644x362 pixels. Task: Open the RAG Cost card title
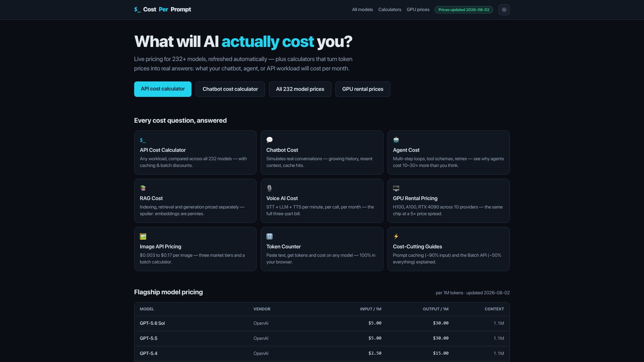pyautogui.click(x=151, y=198)
